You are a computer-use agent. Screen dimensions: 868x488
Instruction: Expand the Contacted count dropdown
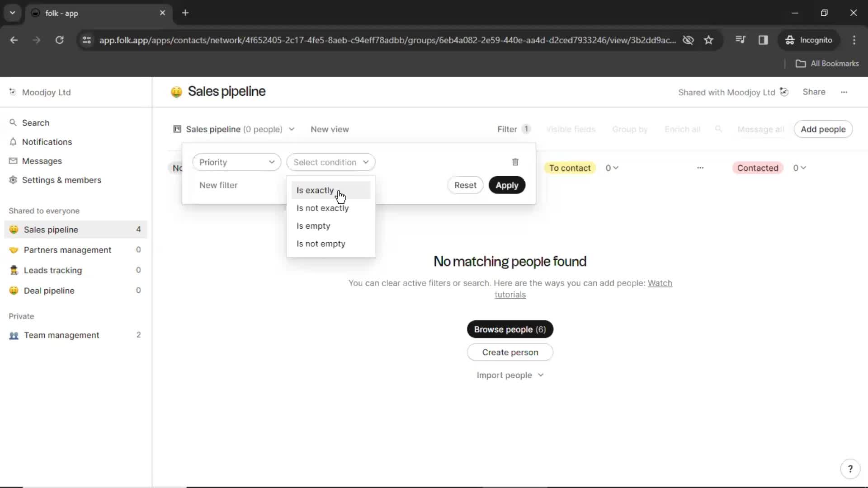pyautogui.click(x=799, y=168)
